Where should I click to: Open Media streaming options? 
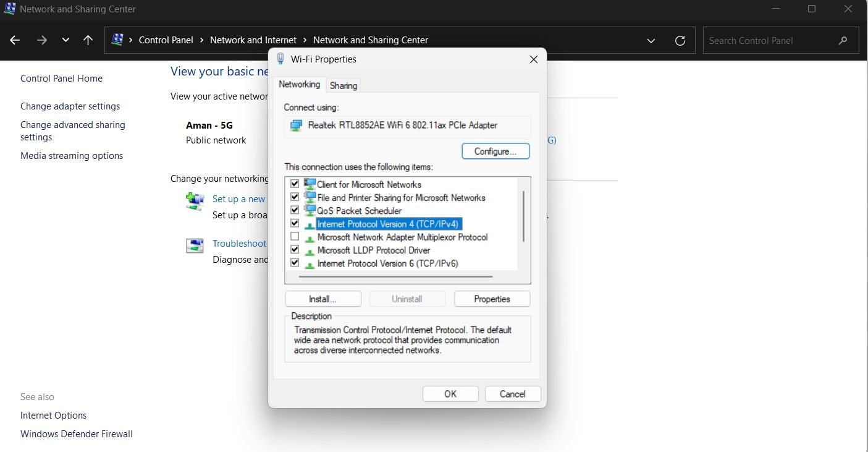click(x=72, y=156)
